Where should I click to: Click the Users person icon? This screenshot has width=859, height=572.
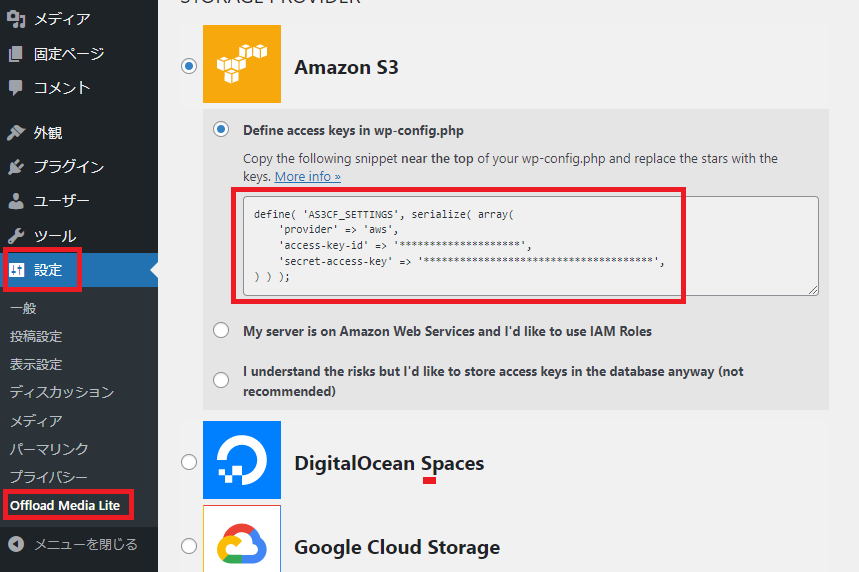coord(16,201)
